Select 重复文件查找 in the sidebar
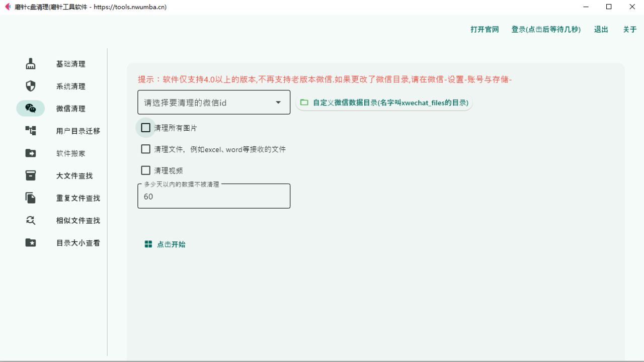644x362 pixels. pyautogui.click(x=78, y=198)
